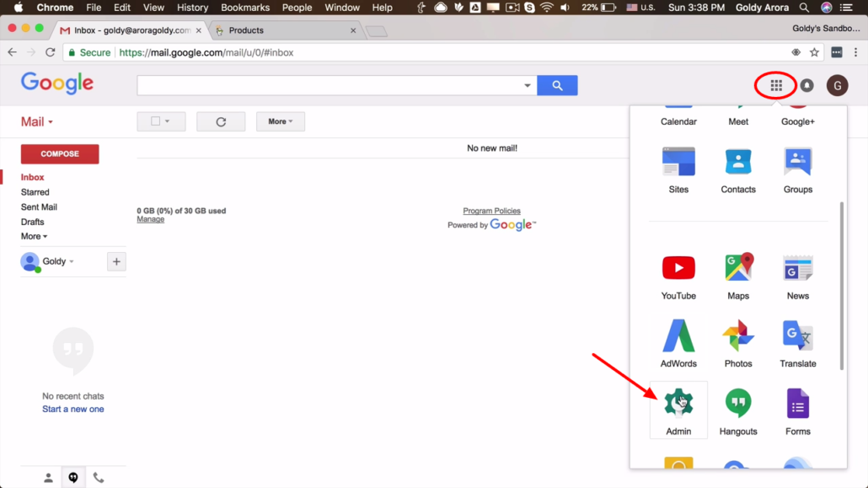This screenshot has width=868, height=488.
Task: Open the Bookmarks menu
Action: [244, 8]
